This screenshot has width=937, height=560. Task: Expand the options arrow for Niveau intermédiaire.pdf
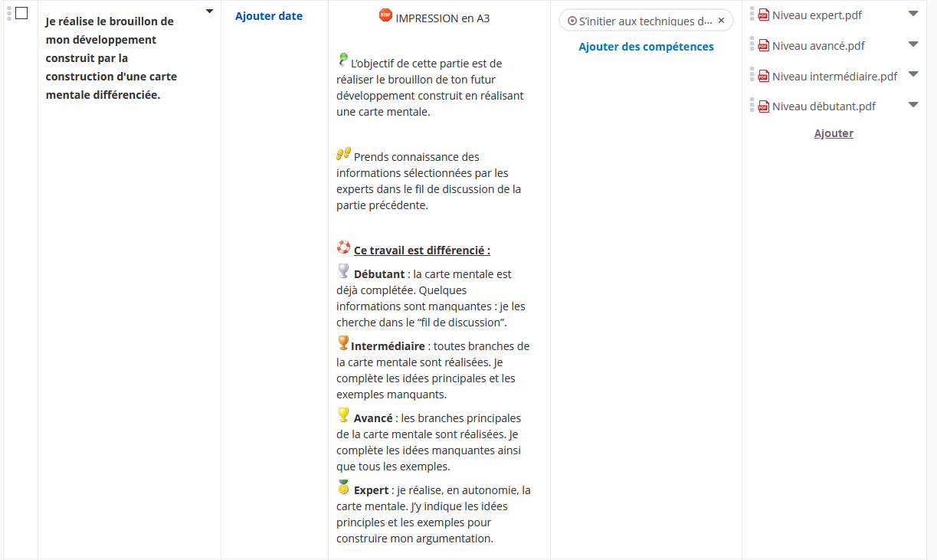tap(912, 74)
